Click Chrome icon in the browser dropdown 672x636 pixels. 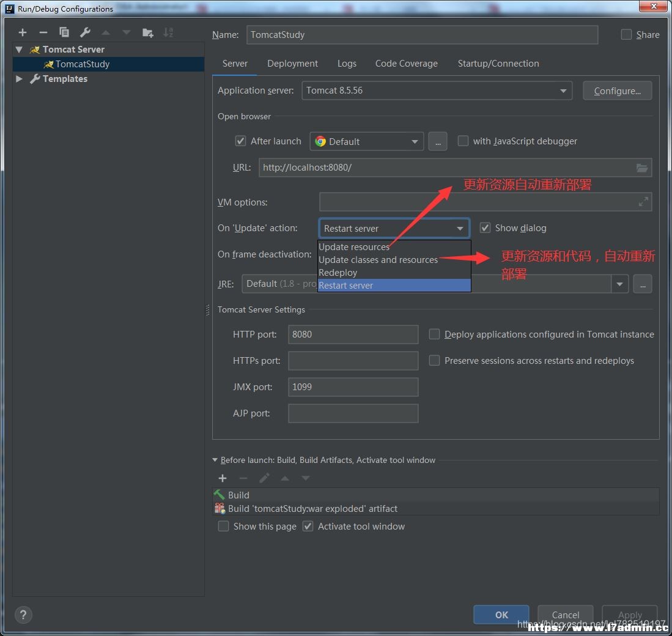pos(320,141)
